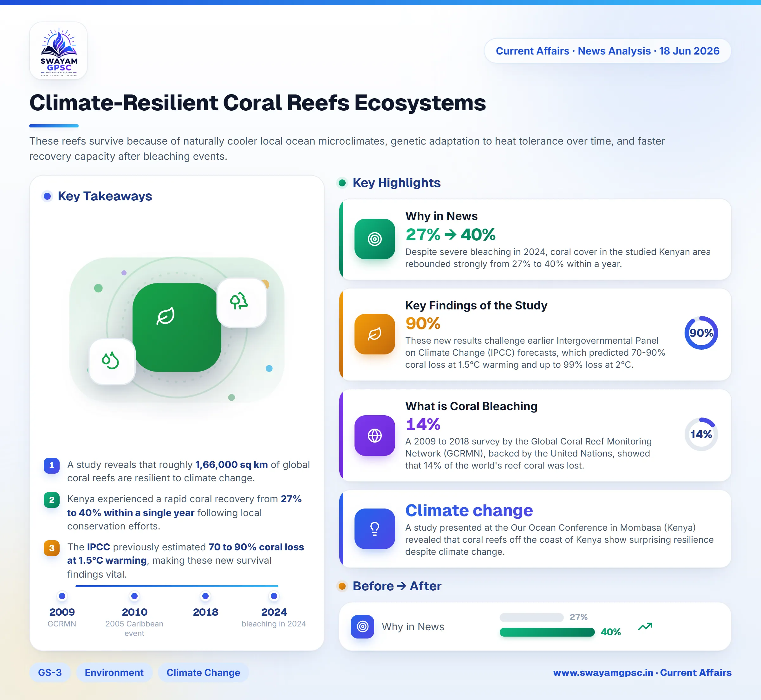The image size is (761, 700).
Task: Click the large green leaf tile in illustration
Action: pyautogui.click(x=177, y=327)
